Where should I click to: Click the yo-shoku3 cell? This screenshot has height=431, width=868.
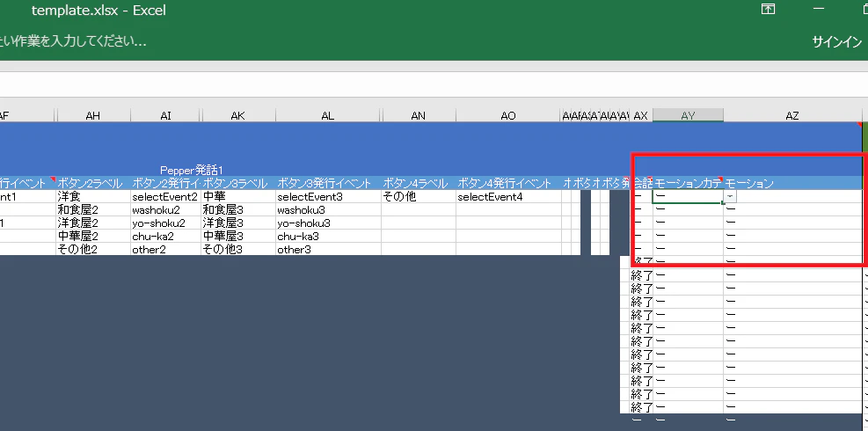[x=328, y=223]
